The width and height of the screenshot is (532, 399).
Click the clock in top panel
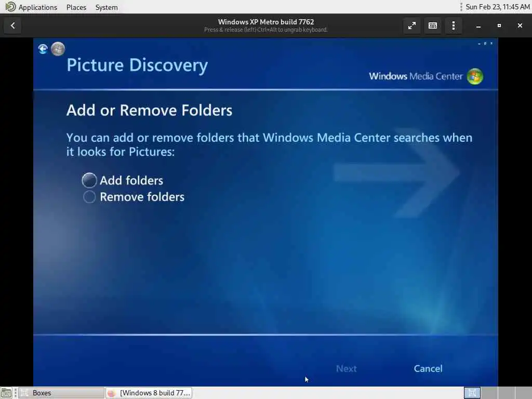[497, 7]
